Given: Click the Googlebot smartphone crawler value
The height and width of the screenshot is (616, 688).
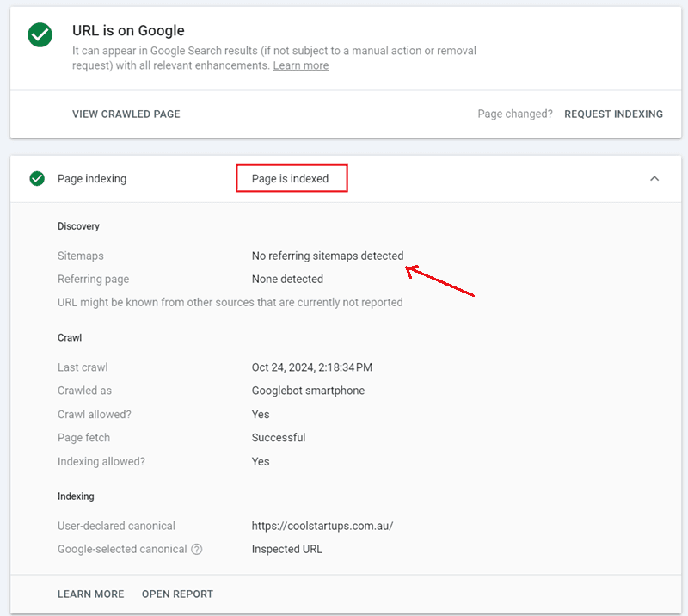Looking at the screenshot, I should (x=308, y=391).
